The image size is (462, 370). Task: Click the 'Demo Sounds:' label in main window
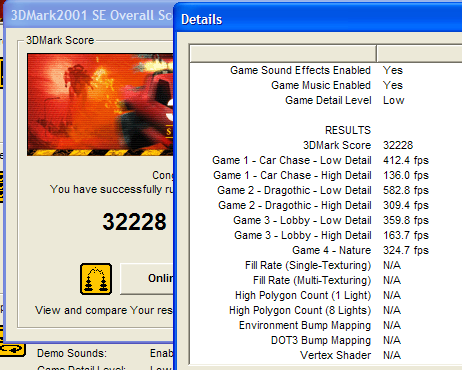coord(72,353)
